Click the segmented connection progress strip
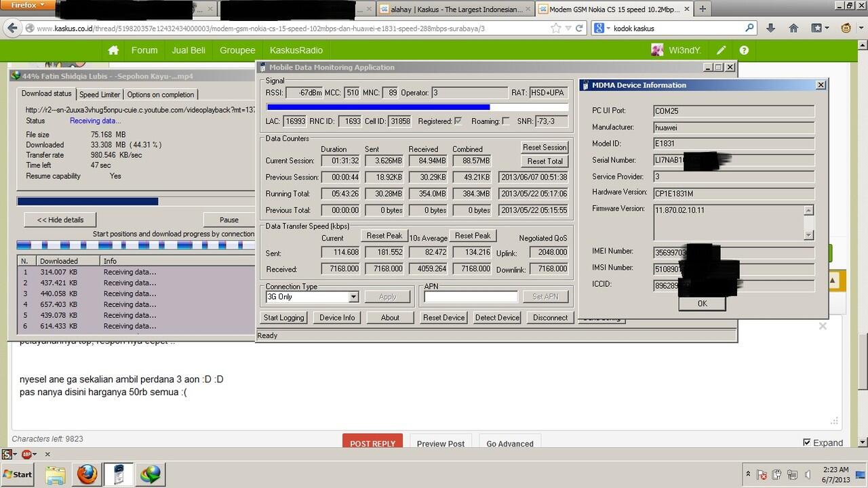Image resolution: width=868 pixels, height=488 pixels. [x=136, y=245]
